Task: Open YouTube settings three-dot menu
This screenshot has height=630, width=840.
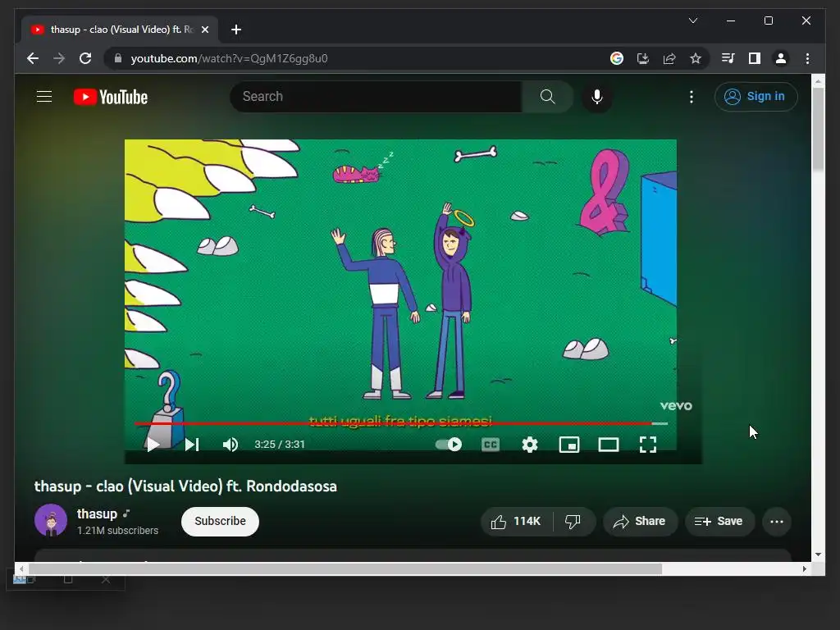Action: (691, 97)
